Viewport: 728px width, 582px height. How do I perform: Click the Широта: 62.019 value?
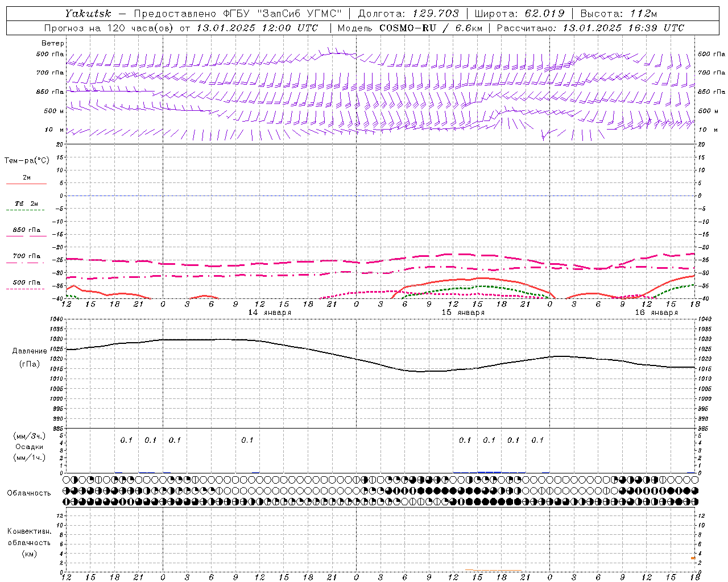tap(519, 14)
